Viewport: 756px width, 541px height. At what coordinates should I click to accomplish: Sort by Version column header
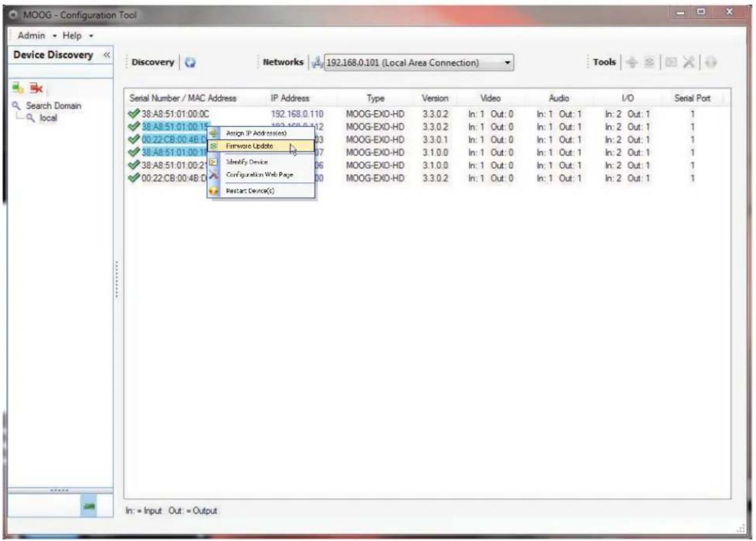435,98
